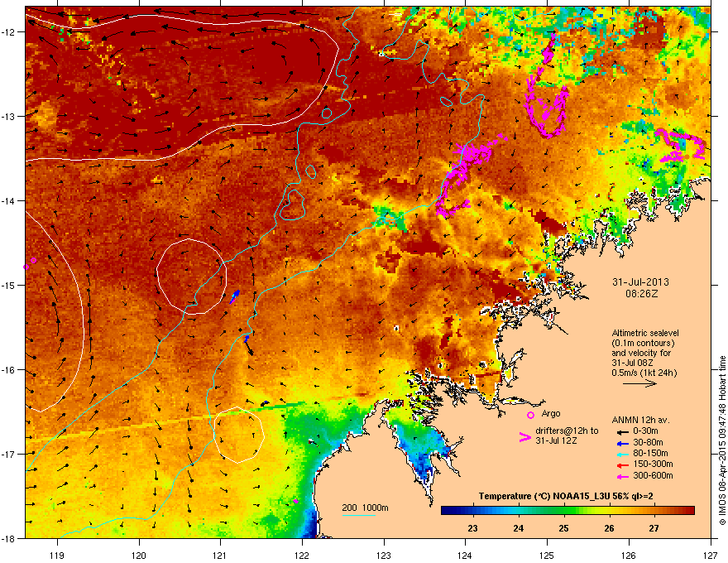Click the Temperature NOAA15_L3U colorbar title
Screen dimensions: 728x563
[566, 496]
